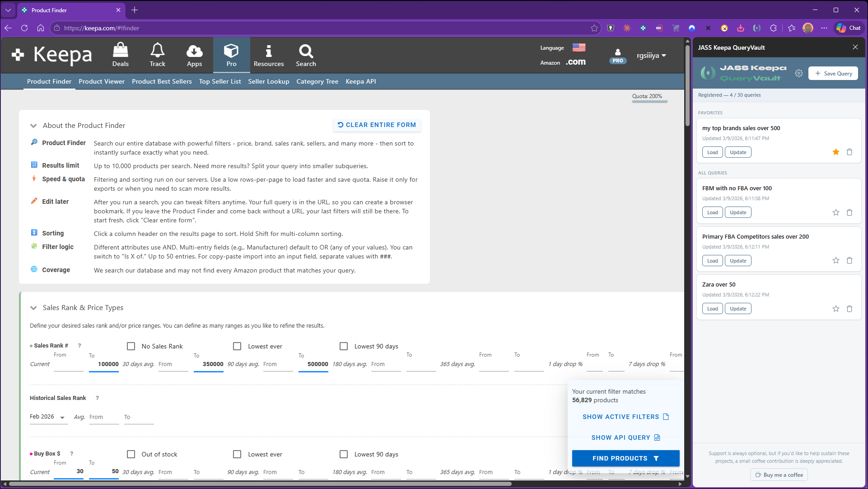Open the Seller Lookup tab
This screenshot has width=868, height=489.
pyautogui.click(x=269, y=81)
